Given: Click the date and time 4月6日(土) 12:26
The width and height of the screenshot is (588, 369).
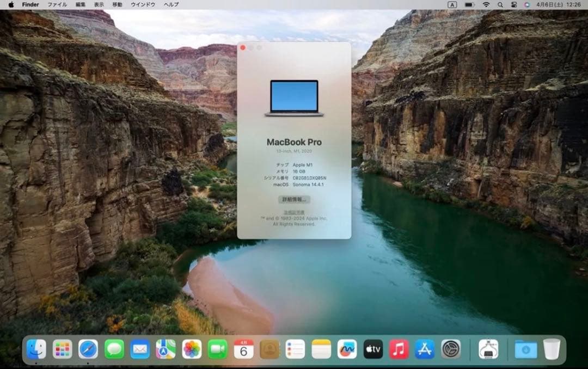Looking at the screenshot, I should pos(559,4).
